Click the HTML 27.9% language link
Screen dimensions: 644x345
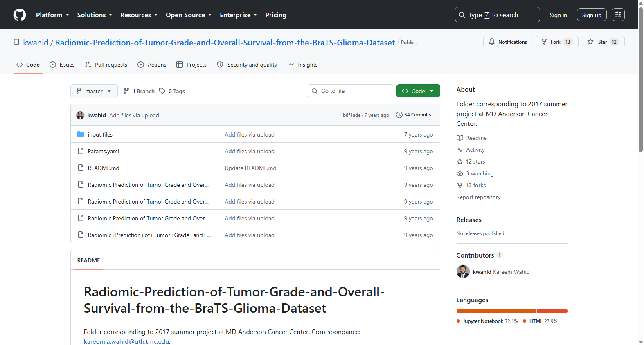coord(540,321)
